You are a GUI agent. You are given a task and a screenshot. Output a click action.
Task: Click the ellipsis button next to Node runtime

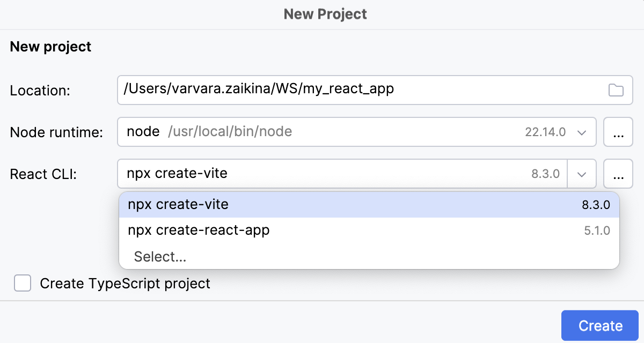coord(618,132)
